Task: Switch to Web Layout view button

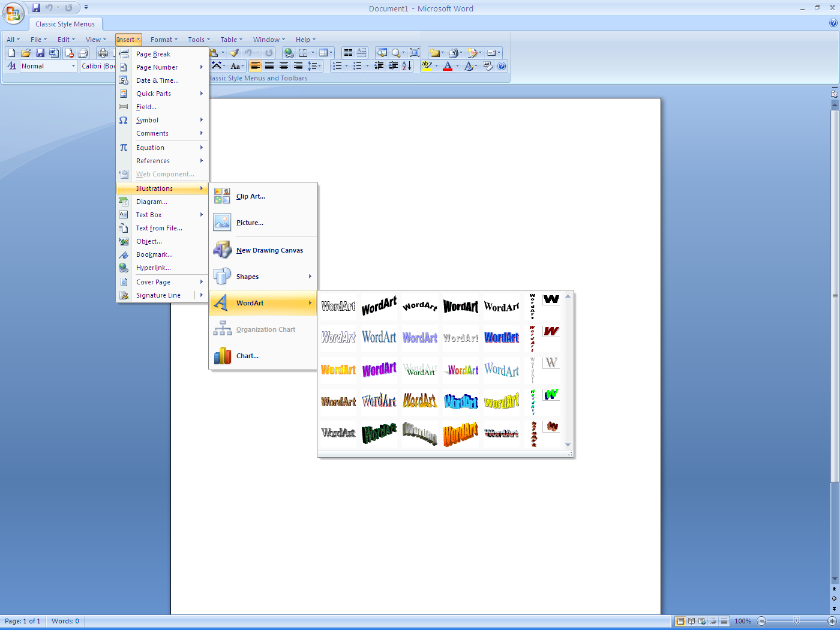Action: point(702,621)
